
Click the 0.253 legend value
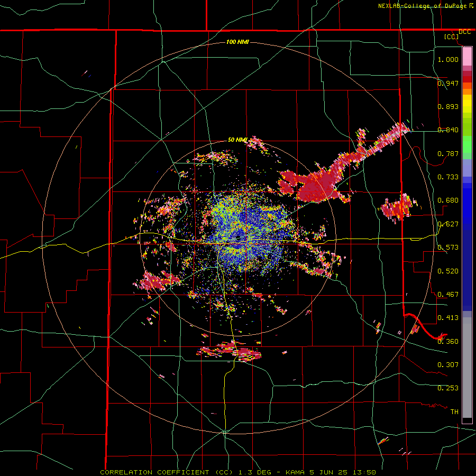click(448, 388)
